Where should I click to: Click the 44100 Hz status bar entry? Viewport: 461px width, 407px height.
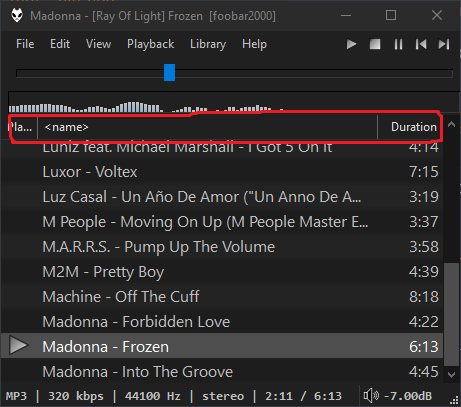tap(153, 396)
